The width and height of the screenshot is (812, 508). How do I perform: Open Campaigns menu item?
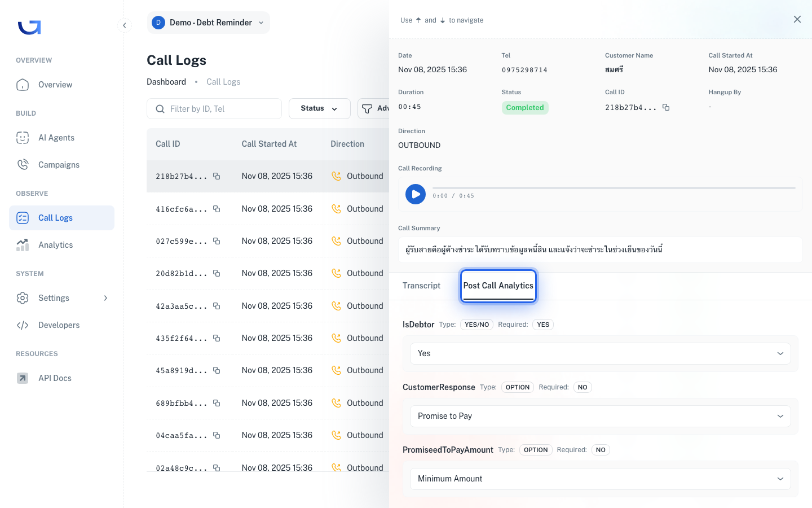point(62,165)
